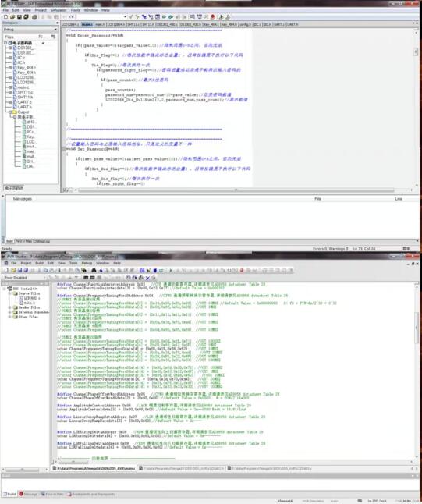Switch to LCD12864.c editor tab

coord(70,24)
